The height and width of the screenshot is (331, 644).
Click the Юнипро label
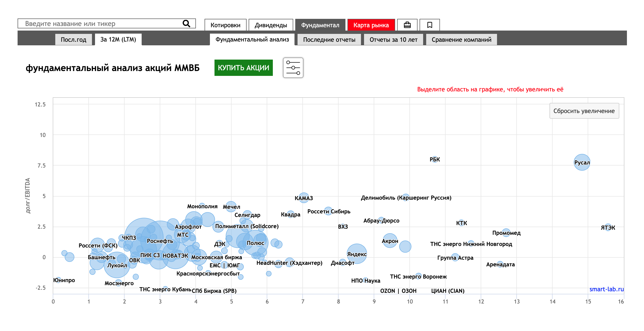64,280
